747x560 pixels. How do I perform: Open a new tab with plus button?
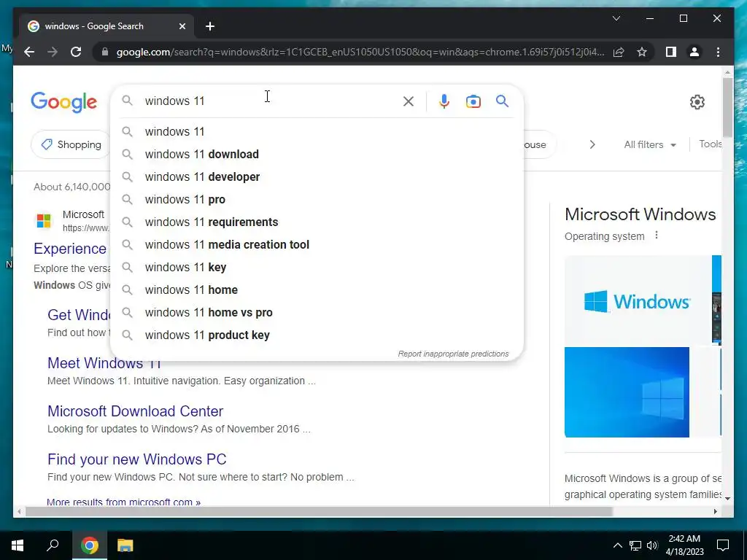[210, 26]
